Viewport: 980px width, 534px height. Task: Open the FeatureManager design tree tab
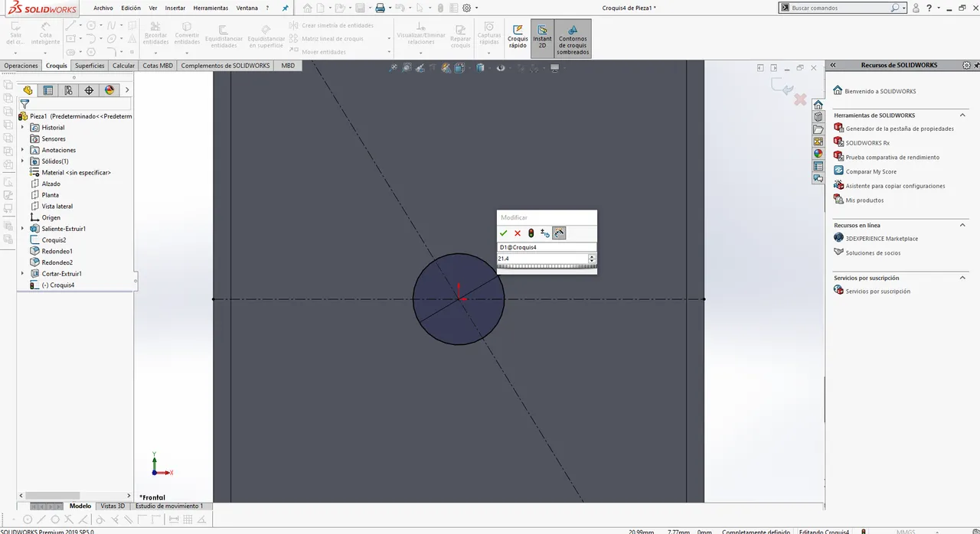[28, 90]
